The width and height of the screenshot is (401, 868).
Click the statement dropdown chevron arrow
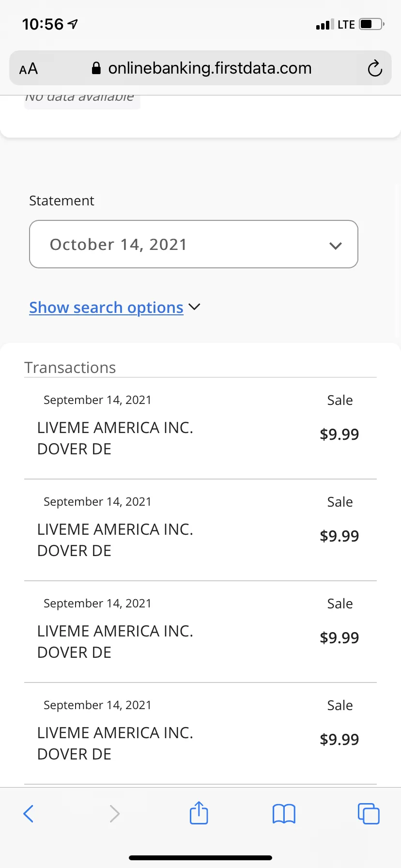tap(336, 246)
